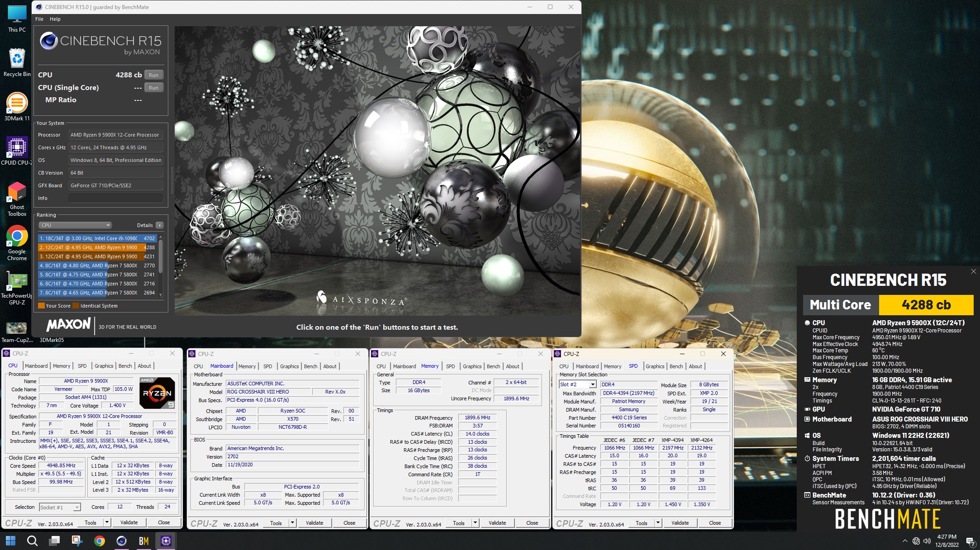
Task: Open the network globe tray icon
Action: click(x=916, y=541)
